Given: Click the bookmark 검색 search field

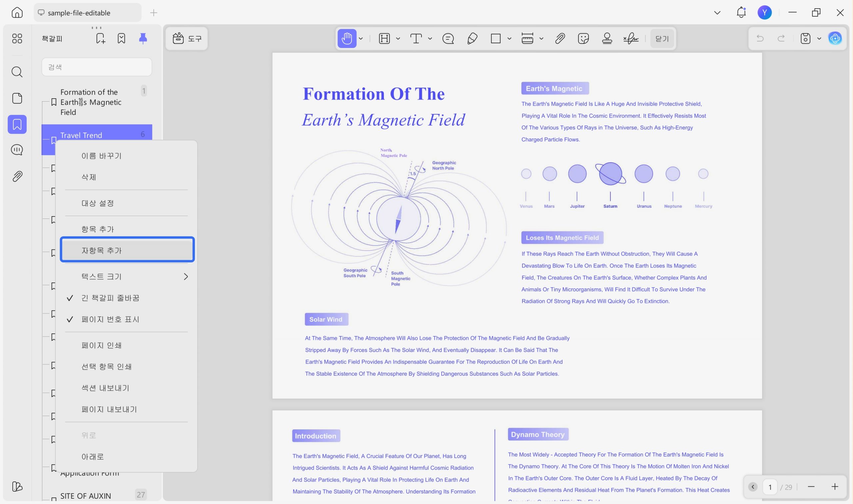Looking at the screenshot, I should pos(97,67).
